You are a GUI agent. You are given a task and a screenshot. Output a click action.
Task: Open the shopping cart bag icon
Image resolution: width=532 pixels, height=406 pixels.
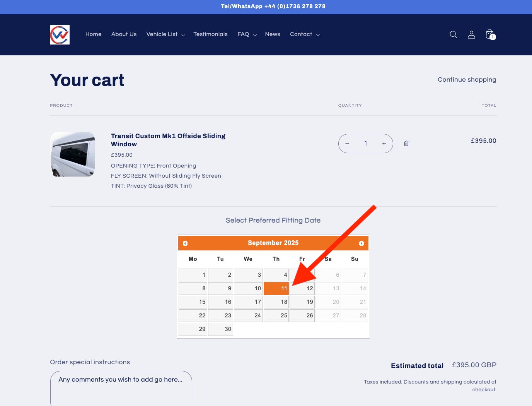pyautogui.click(x=490, y=34)
